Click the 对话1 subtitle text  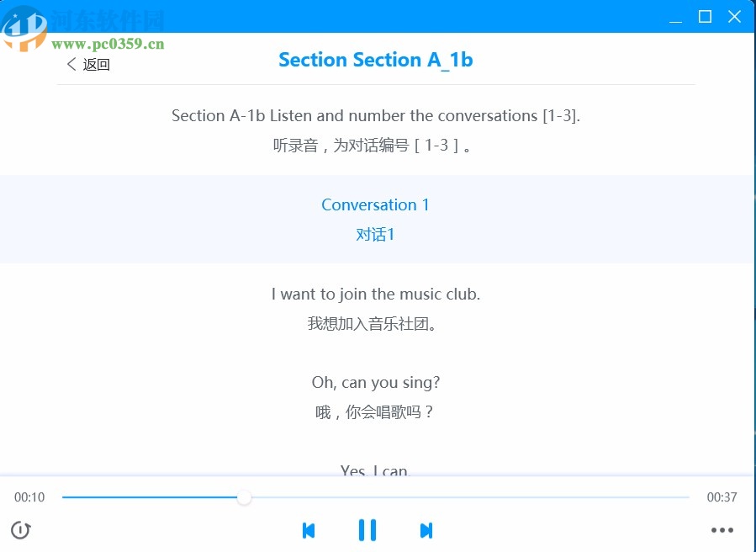[x=375, y=235]
